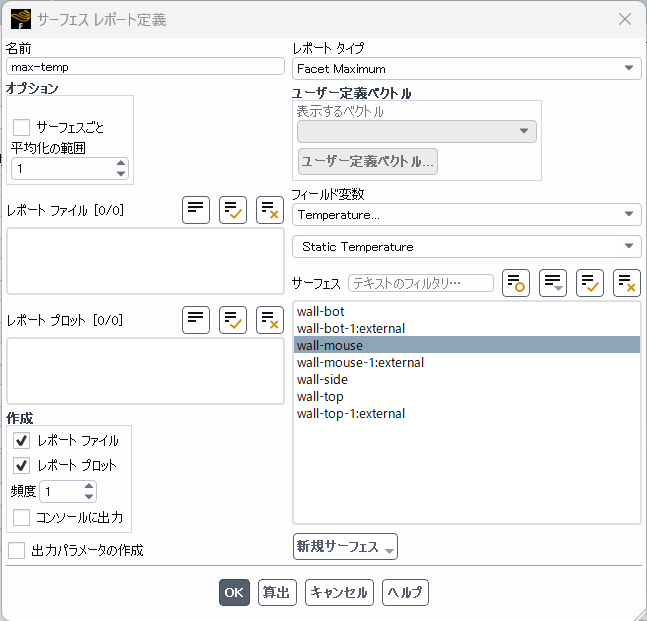Enable the コンソールに出力 checkbox

coord(22,517)
